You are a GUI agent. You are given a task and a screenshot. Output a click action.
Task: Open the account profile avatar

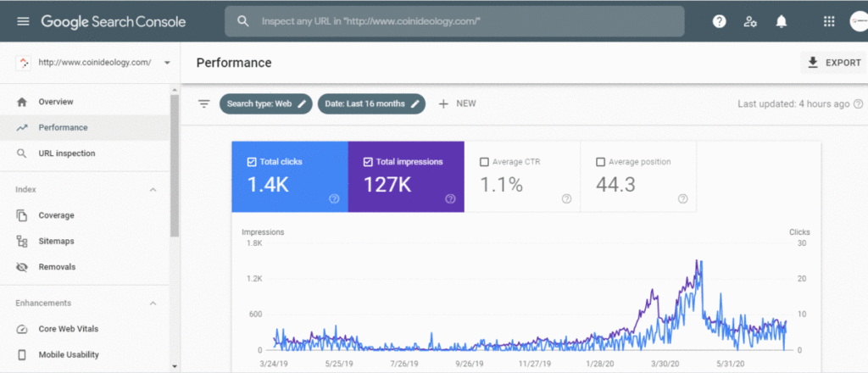tap(859, 21)
